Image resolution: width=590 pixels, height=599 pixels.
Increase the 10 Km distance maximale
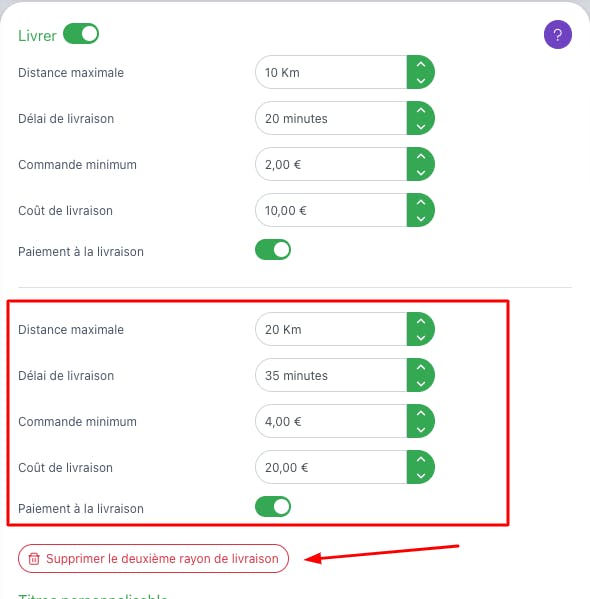[421, 65]
